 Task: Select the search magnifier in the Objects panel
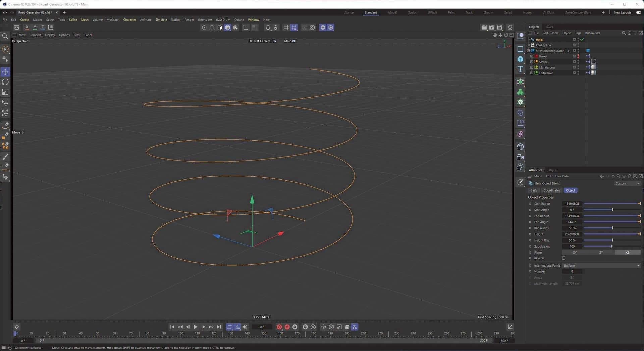624,33
